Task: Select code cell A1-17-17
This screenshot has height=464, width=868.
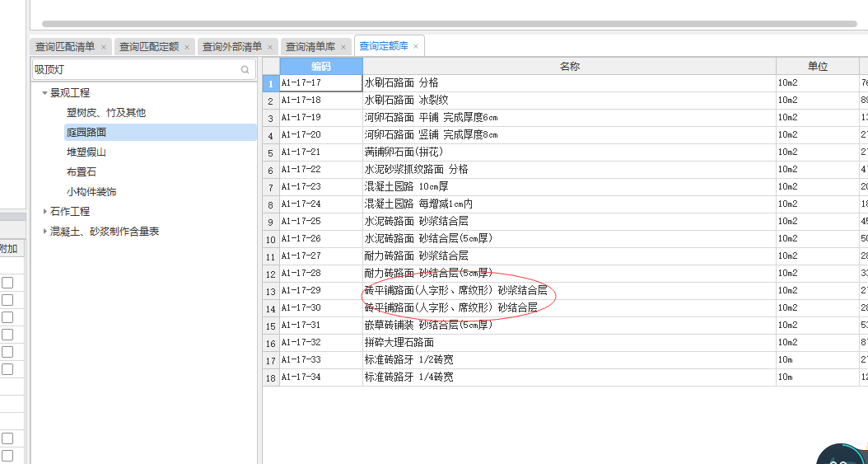Action: [321, 83]
